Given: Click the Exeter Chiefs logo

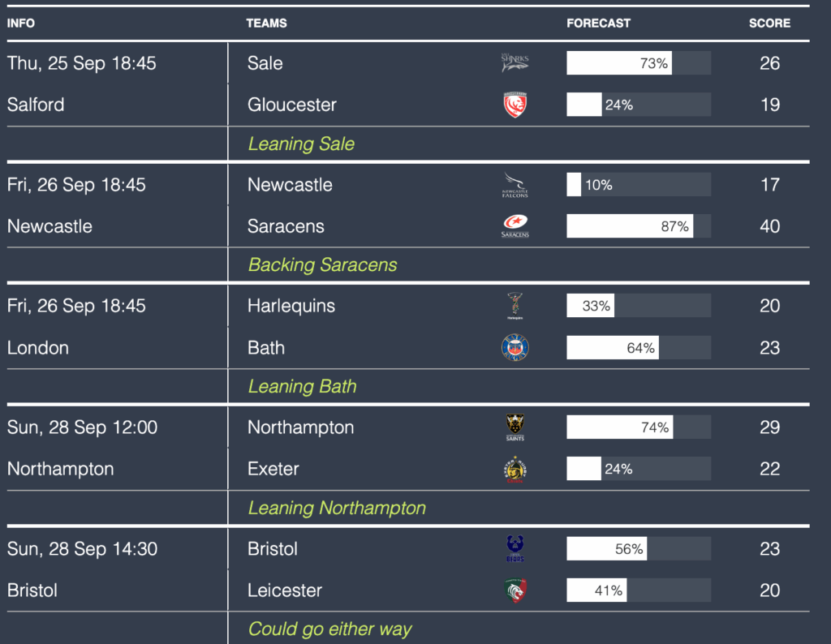Looking at the screenshot, I should tap(515, 469).
